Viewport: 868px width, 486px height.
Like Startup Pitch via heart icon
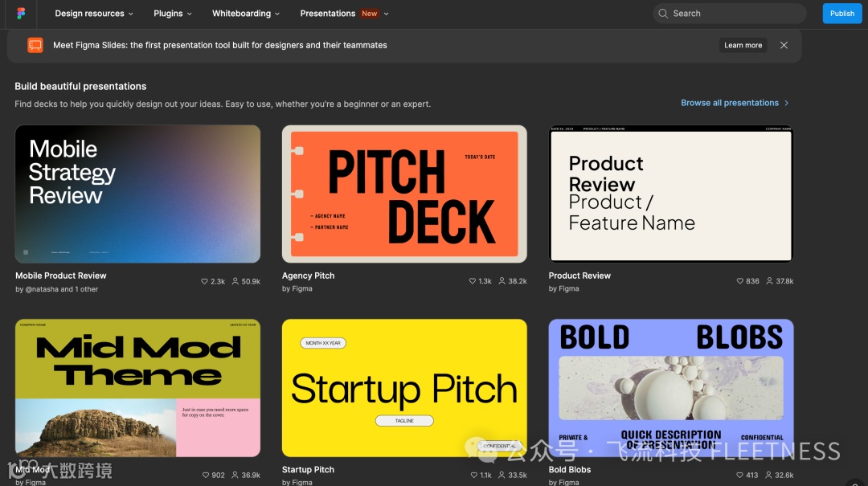pos(474,475)
